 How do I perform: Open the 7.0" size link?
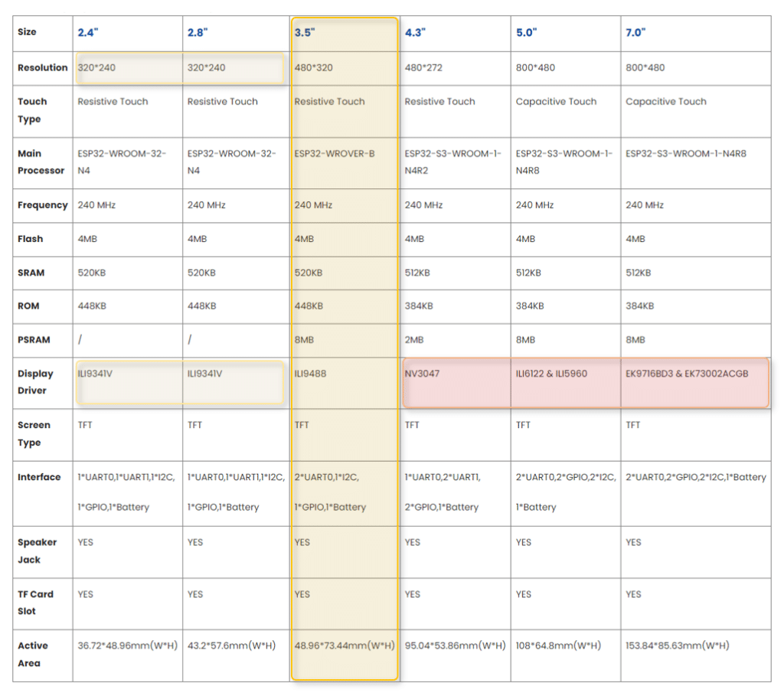pyautogui.click(x=635, y=32)
